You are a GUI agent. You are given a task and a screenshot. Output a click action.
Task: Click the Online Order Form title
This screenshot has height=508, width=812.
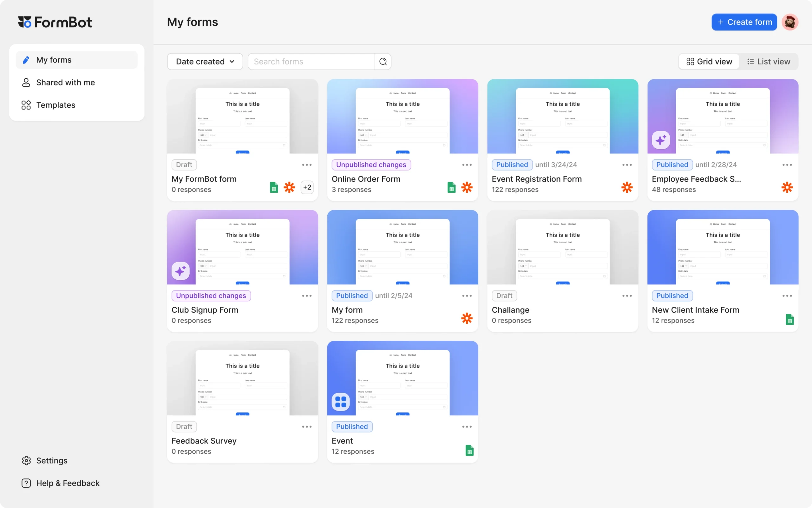366,179
